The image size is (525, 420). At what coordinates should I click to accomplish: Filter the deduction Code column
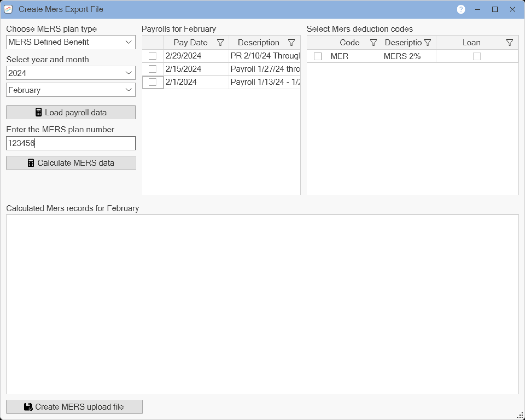pyautogui.click(x=373, y=43)
